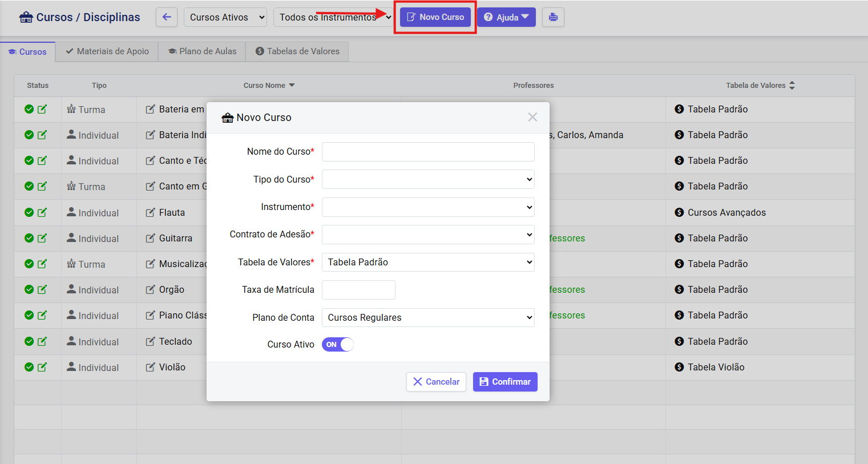Open the Cursos Ativos filter dropdown

pyautogui.click(x=225, y=17)
